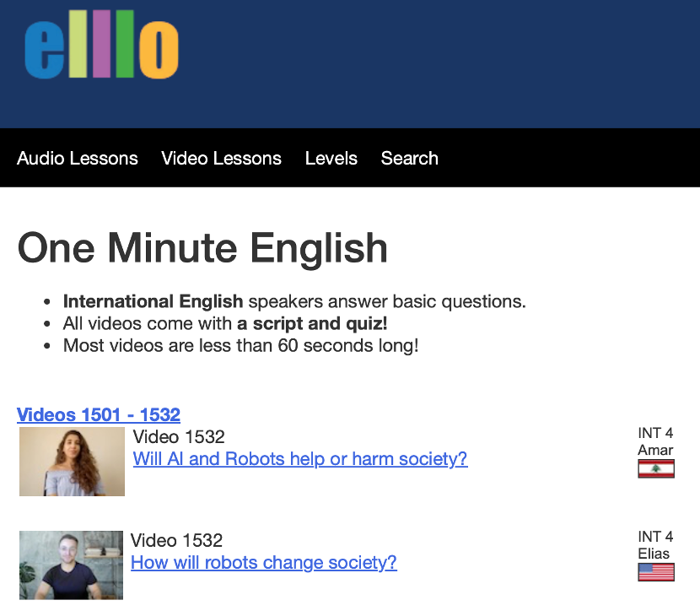Viewport: 700px width, 611px height.
Task: Open the Audio Lessons menu
Action: click(78, 159)
